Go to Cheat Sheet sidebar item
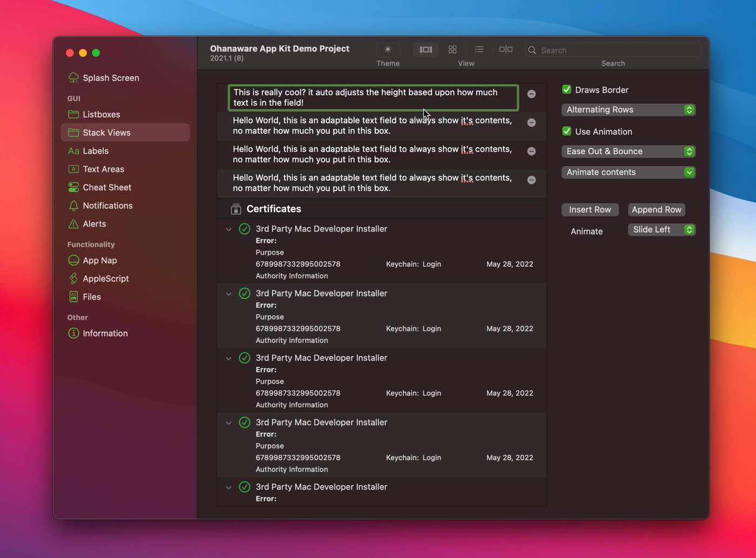 tap(107, 187)
